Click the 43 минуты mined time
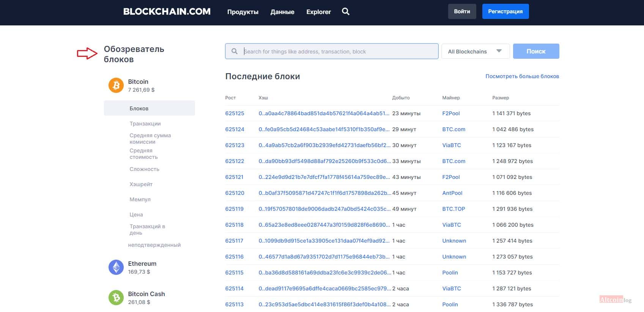 click(x=406, y=177)
